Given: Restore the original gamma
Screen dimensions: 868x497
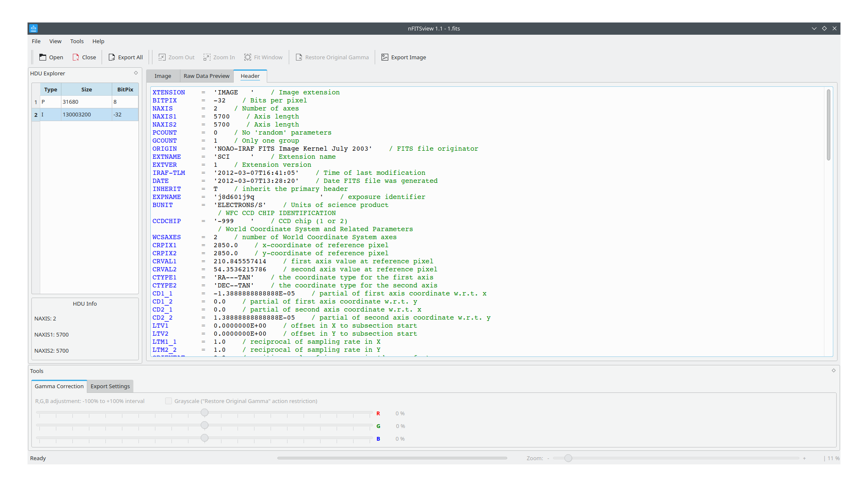Looking at the screenshot, I should pos(332,57).
